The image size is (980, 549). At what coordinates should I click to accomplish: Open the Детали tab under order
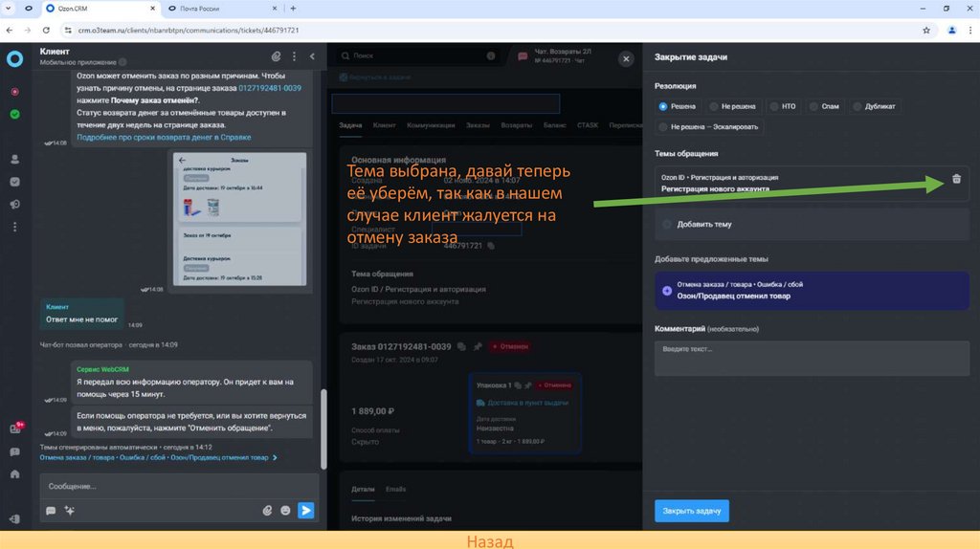(363, 489)
